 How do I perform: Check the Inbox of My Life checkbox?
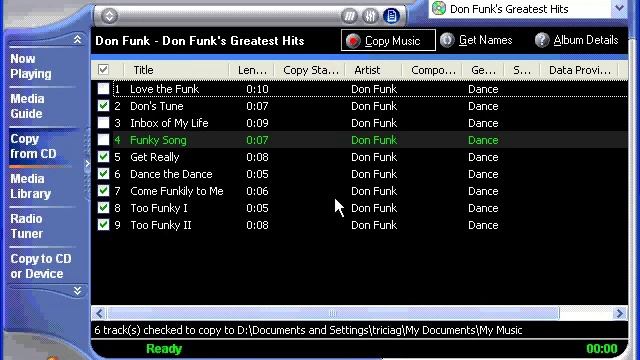[x=103, y=123]
